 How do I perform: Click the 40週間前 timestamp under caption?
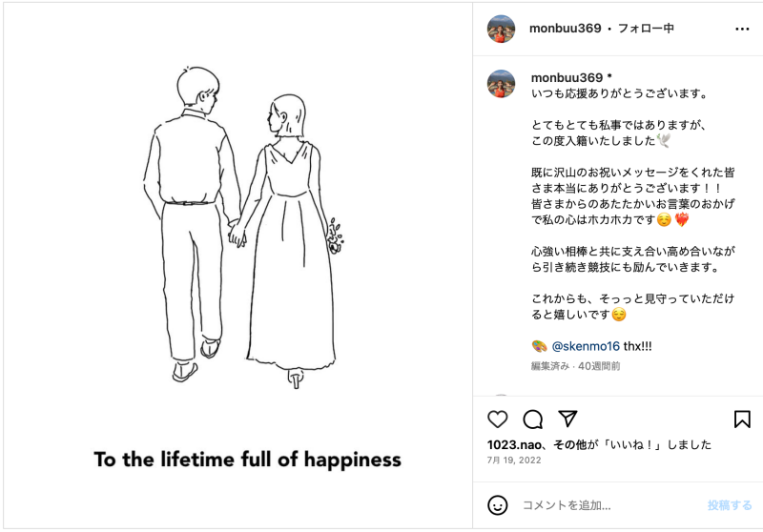[x=599, y=366]
